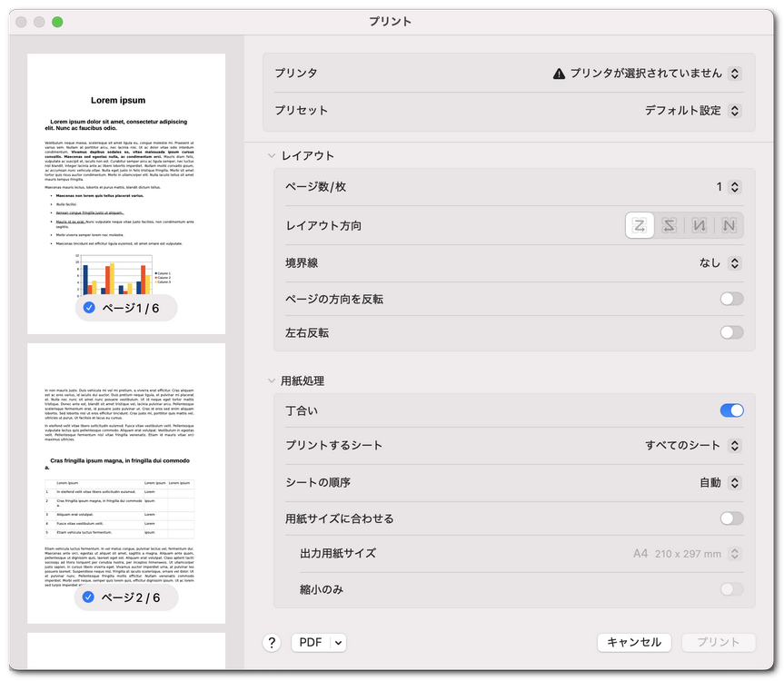
Task: Open the PDF export menu
Action: [319, 642]
